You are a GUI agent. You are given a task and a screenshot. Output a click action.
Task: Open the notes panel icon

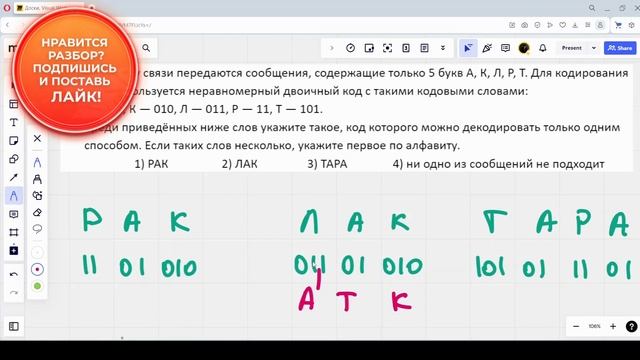click(x=424, y=48)
